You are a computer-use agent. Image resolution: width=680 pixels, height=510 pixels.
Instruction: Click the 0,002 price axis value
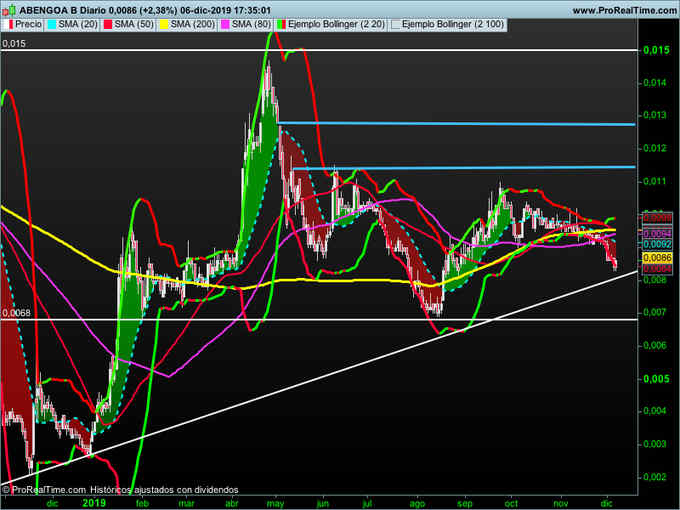pyautogui.click(x=655, y=477)
